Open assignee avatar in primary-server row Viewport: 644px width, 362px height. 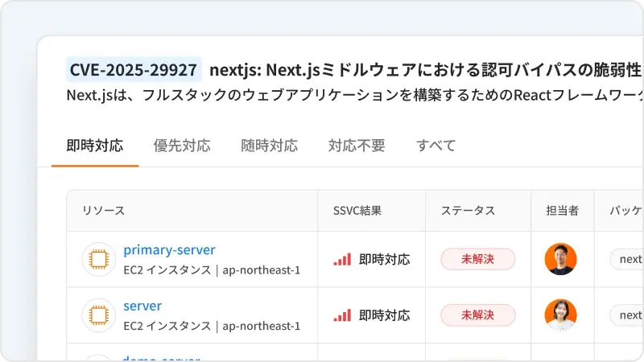click(560, 259)
